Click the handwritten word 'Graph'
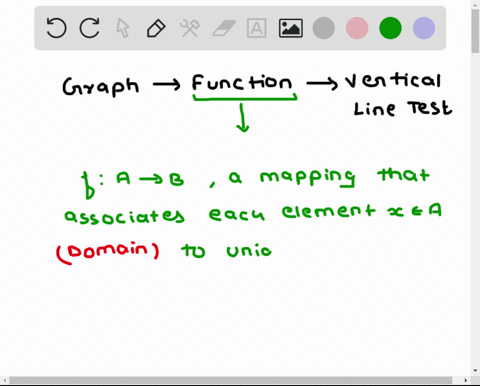The image size is (480, 386). tap(100, 87)
